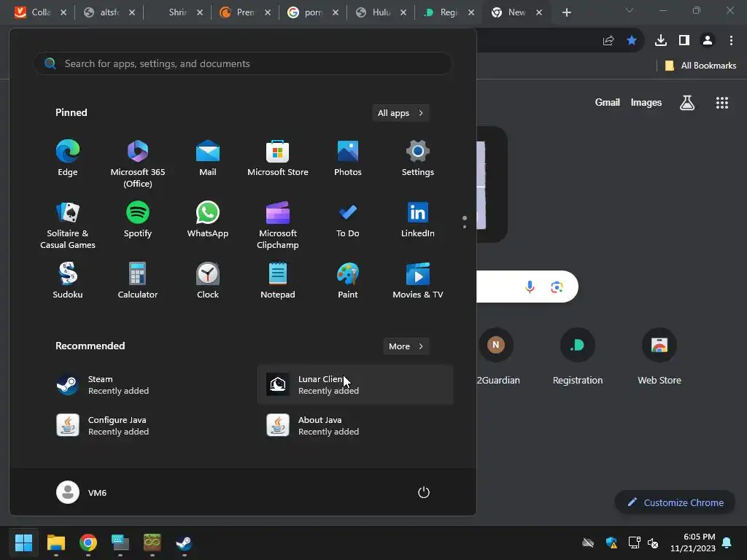Open the All Bookmarks folder

pyautogui.click(x=700, y=65)
